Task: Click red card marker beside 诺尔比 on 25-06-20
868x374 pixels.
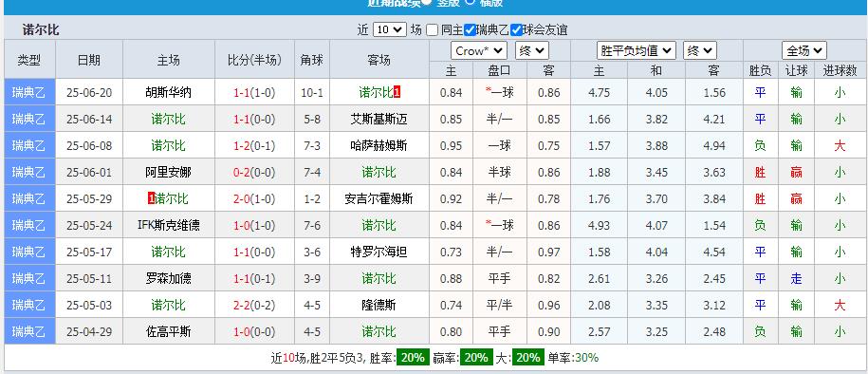Action: coord(397,92)
